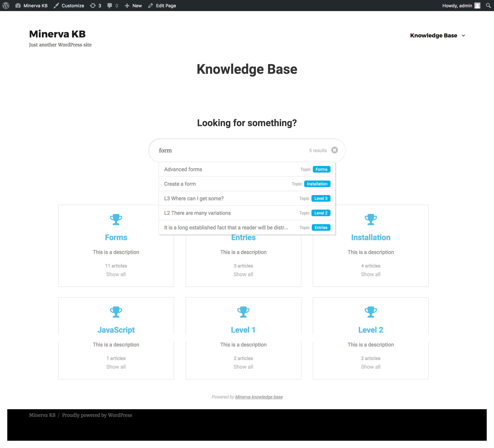Click 'Proudly powered by WordPress' footer link
Image resolution: width=494 pixels, height=448 pixels.
(x=97, y=415)
